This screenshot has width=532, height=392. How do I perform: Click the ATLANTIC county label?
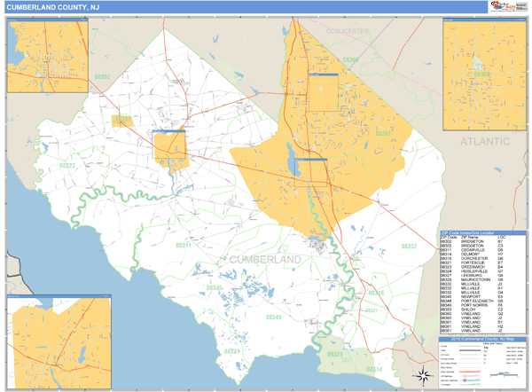[484, 142]
